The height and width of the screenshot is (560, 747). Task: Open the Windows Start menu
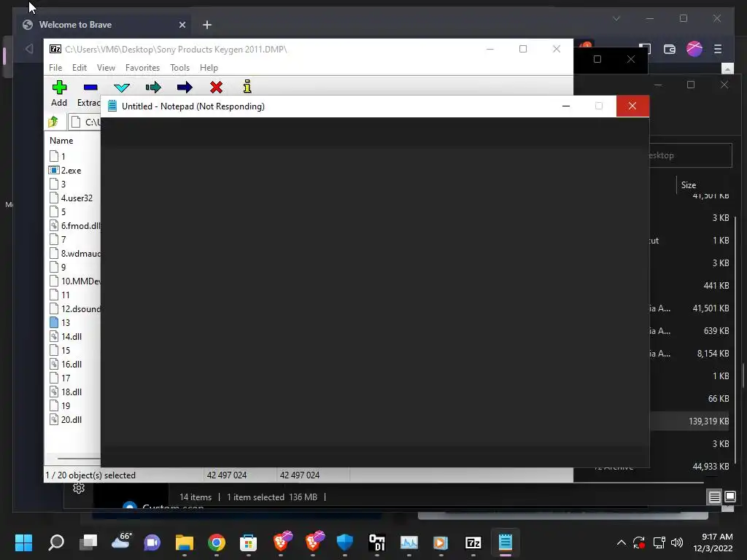click(23, 542)
